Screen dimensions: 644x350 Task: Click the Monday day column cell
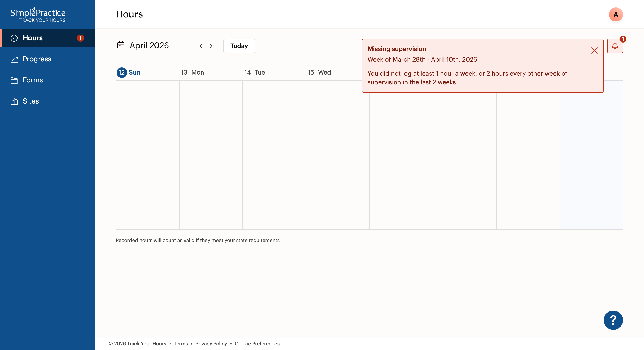point(211,155)
